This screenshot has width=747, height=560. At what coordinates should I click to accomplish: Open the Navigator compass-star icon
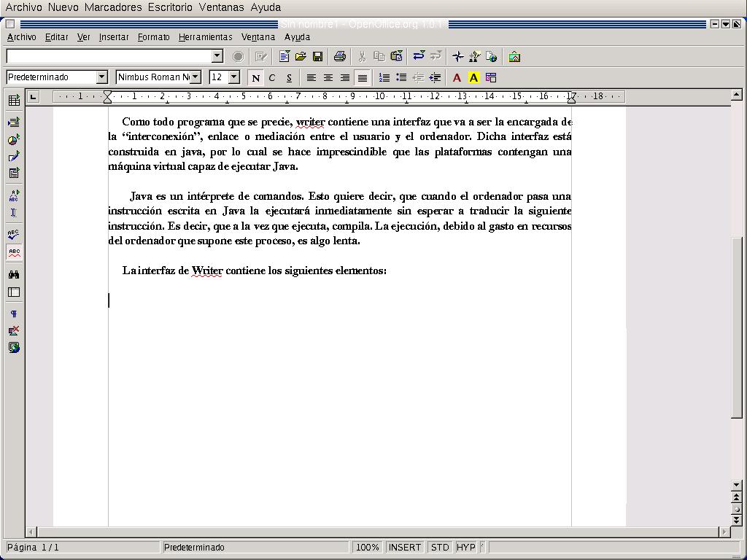[x=457, y=56]
